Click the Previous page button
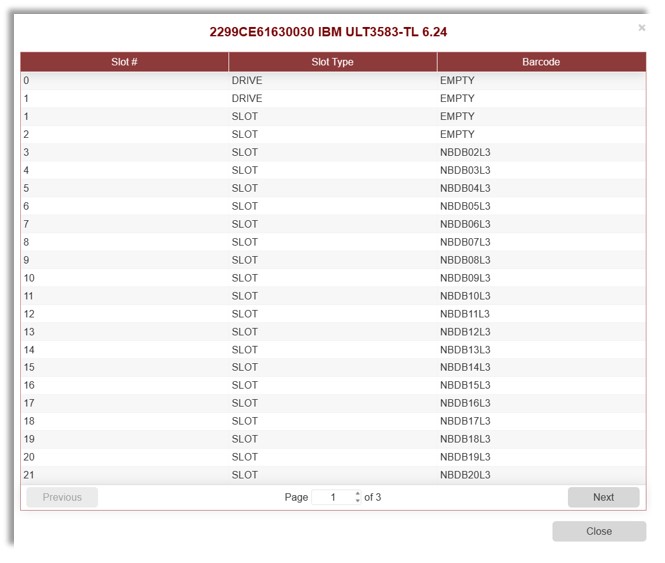This screenshot has height=563, width=665. (x=62, y=497)
